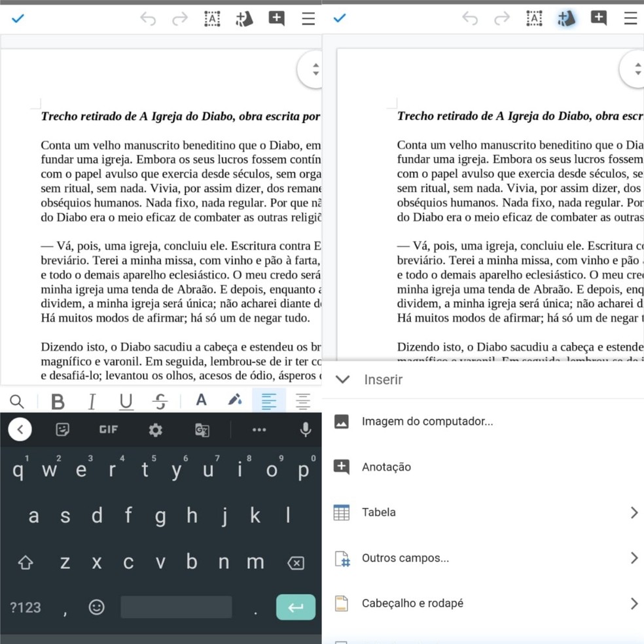This screenshot has width=644, height=644.
Task: Open GIF search on keyboard
Action: (x=109, y=429)
